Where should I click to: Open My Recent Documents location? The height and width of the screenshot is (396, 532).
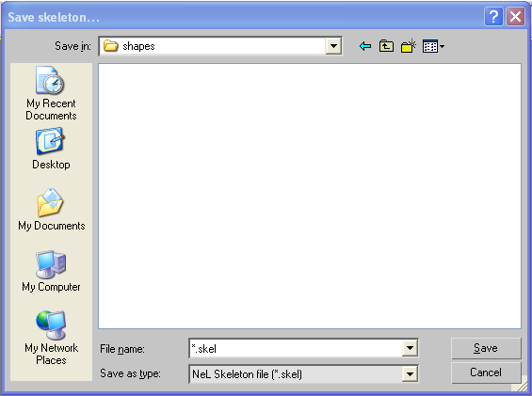[x=51, y=93]
